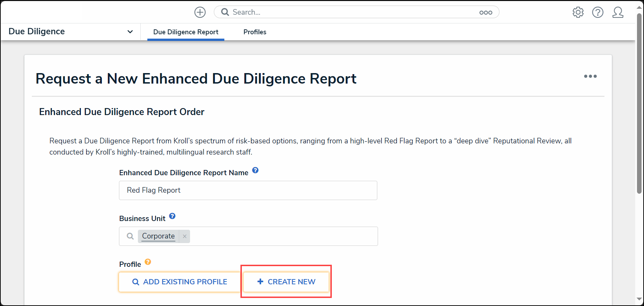This screenshot has height=306, width=644.
Task: Click the Business Unit help icon
Action: (172, 216)
